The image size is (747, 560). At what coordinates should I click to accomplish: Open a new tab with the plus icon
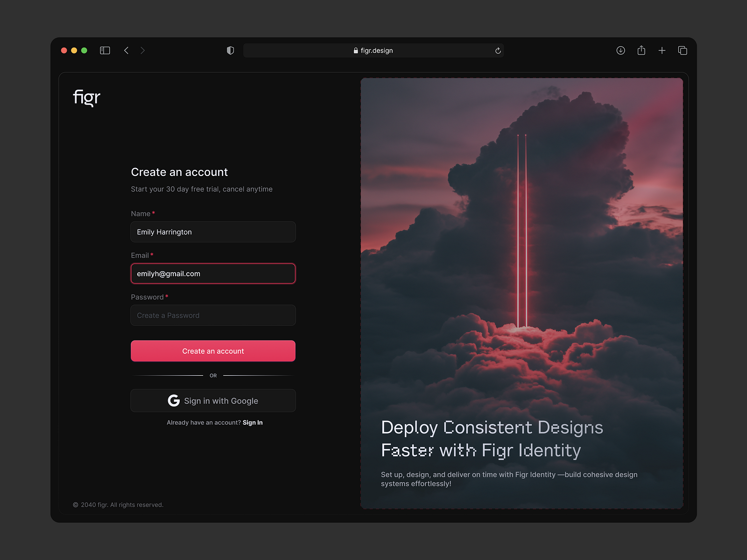(x=662, y=50)
